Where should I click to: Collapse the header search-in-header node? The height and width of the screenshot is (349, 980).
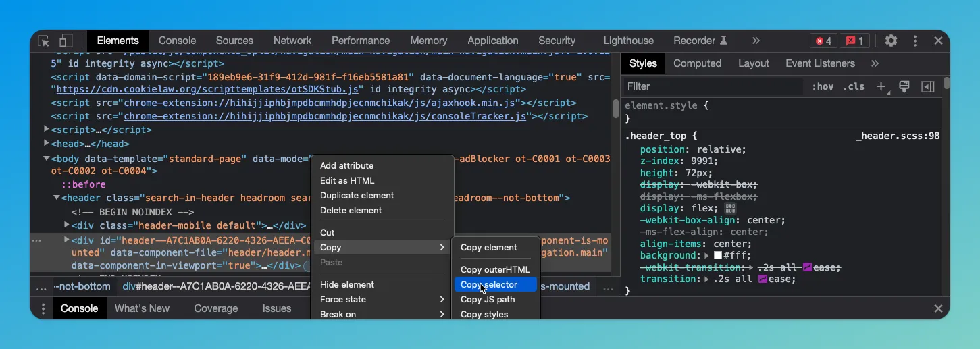point(57,198)
